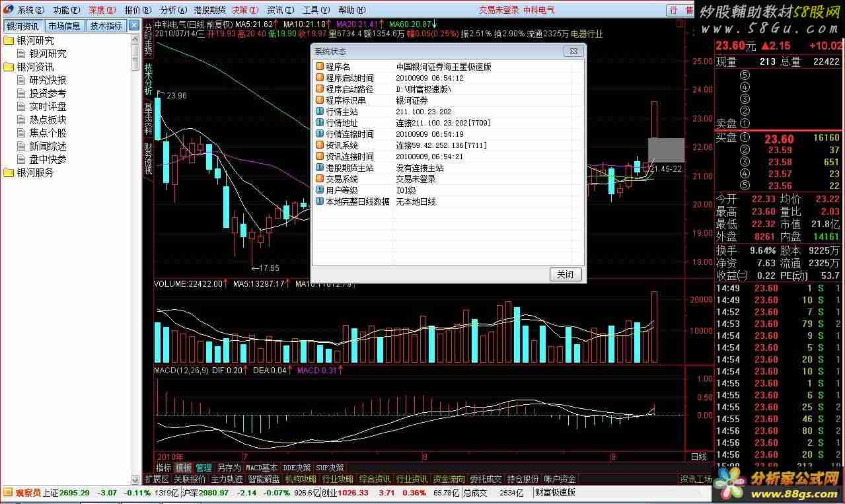
Task: Open 研究快报 document
Action: (x=48, y=80)
